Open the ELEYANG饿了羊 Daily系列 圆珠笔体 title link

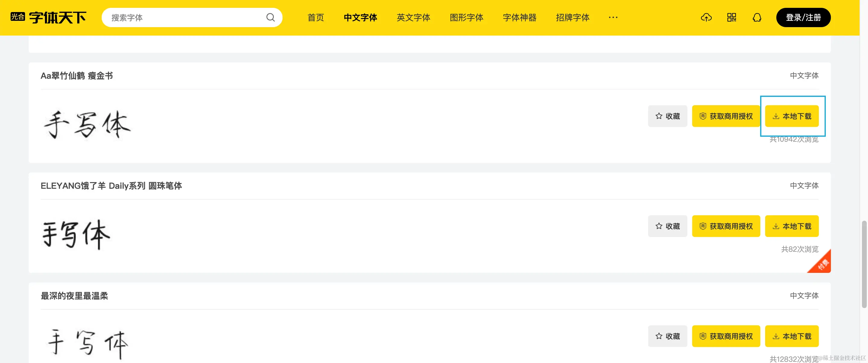[111, 186]
